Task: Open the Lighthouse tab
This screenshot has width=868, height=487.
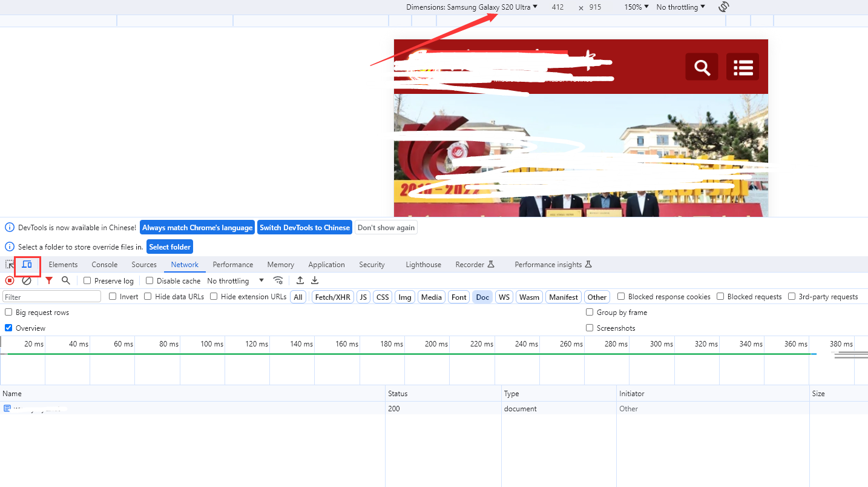Action: 423,265
